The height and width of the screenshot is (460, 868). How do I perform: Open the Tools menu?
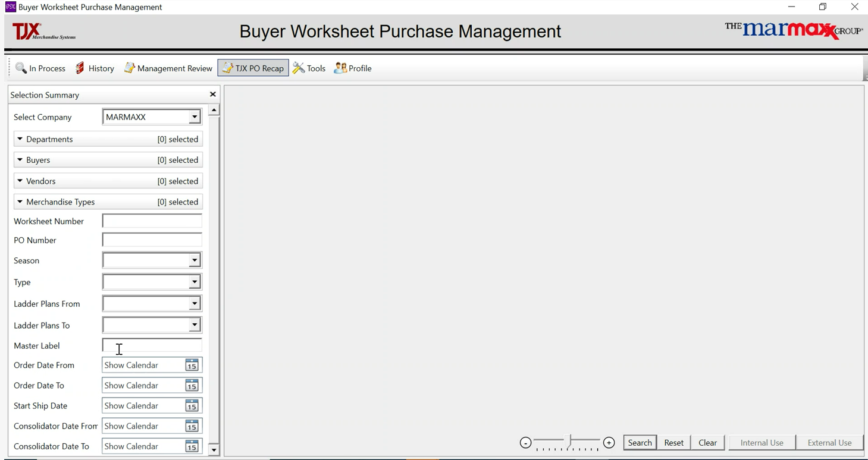(x=309, y=68)
